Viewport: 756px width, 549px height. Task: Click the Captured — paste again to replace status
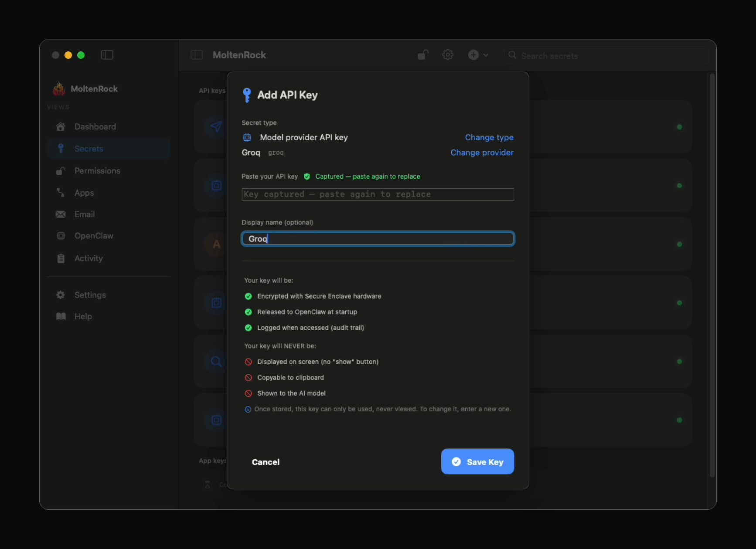[368, 176]
